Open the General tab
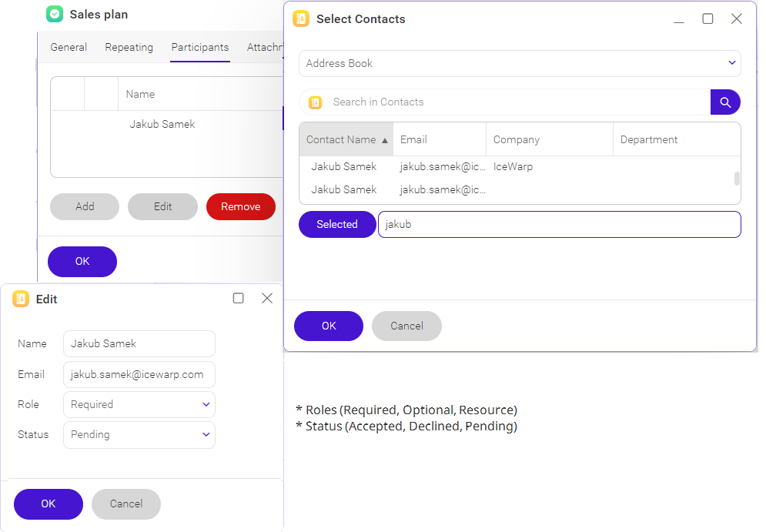 click(x=69, y=47)
